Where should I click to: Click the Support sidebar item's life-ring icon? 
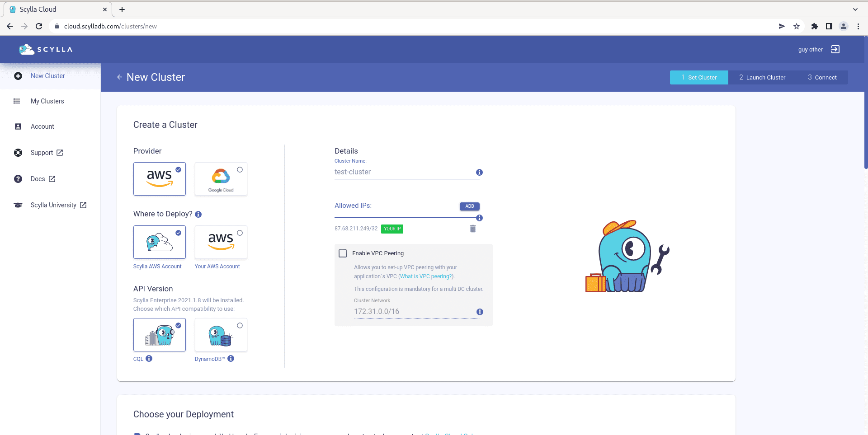pos(18,153)
